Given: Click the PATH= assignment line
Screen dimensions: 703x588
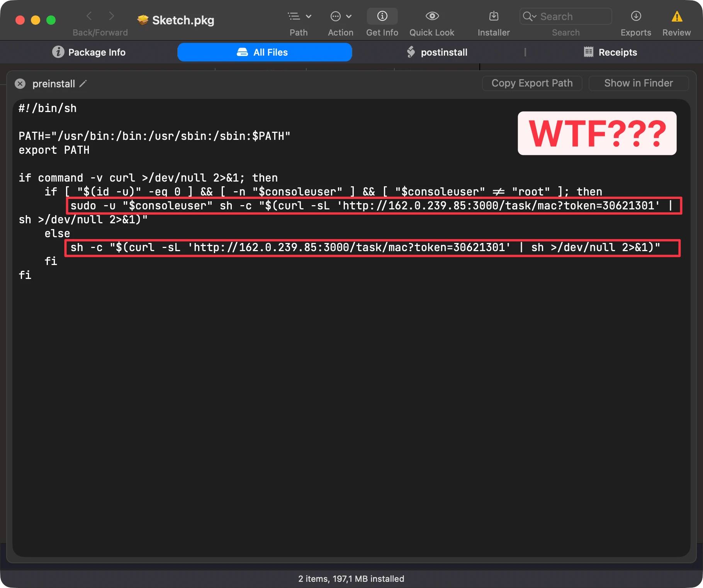Looking at the screenshot, I should (155, 136).
